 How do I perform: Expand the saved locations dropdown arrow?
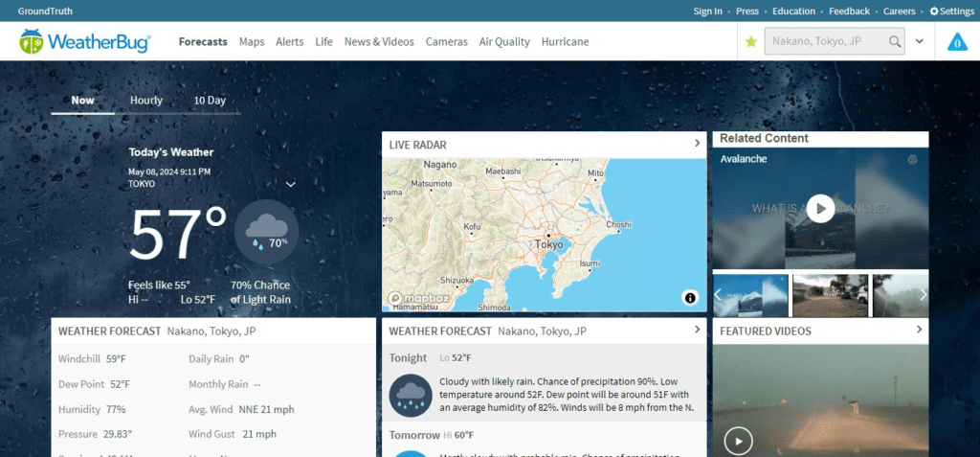(920, 42)
